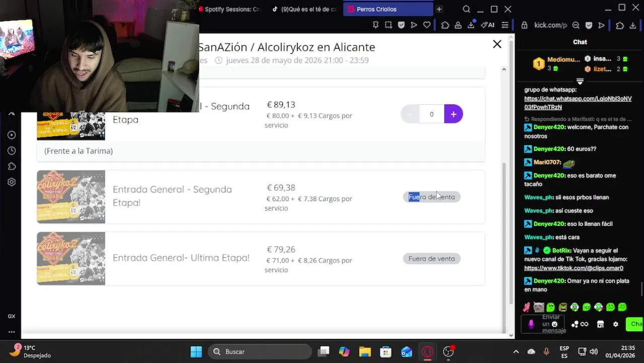The image size is (644, 363).
Task: Open a new browser tab
Action: pyautogui.click(x=439, y=9)
